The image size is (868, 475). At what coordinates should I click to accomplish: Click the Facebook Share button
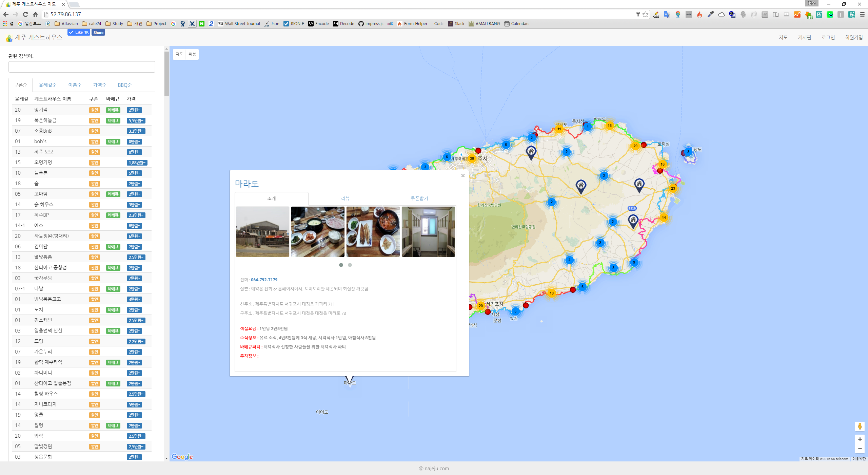[x=98, y=32]
